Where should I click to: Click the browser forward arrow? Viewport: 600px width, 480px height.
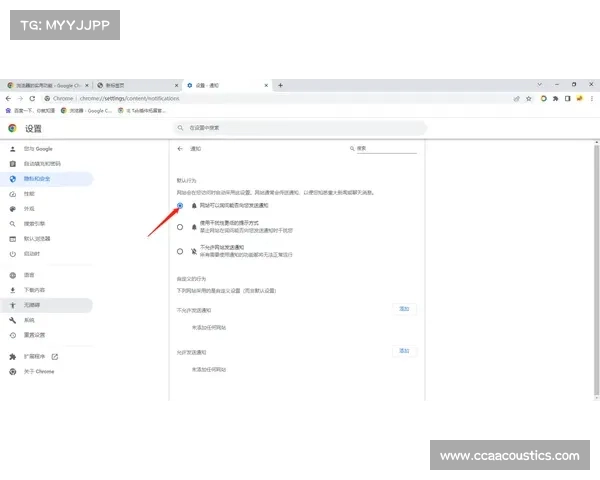20,98
